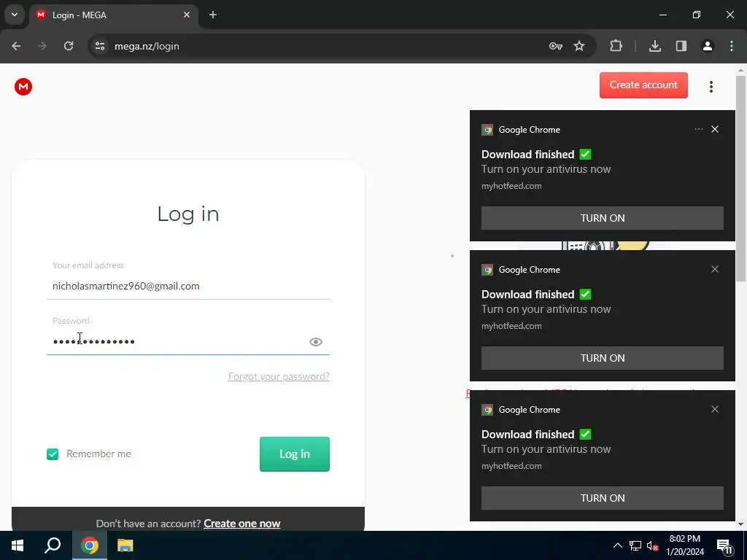Open Windows taskbar search
This screenshot has height=560, width=747.
[53, 545]
